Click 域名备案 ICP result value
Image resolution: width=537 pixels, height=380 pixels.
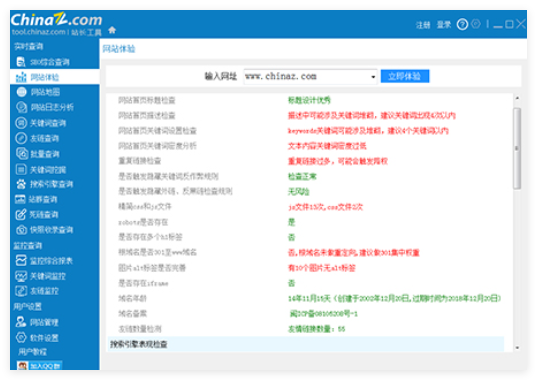(324, 314)
